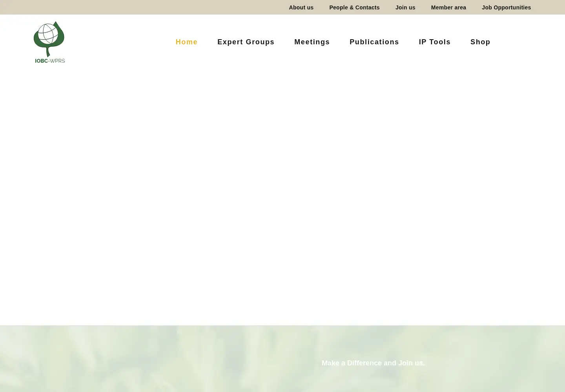The image size is (565, 392).
Task: Click the Join us top link
Action: coord(405,7)
